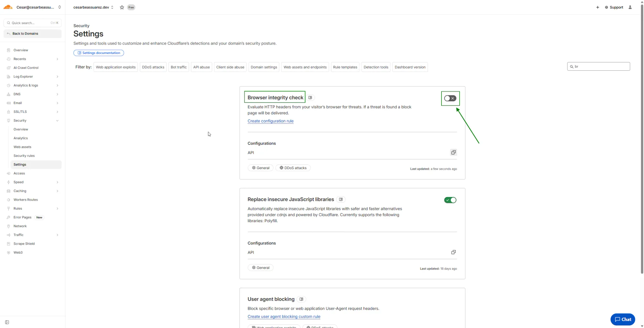Open the account profile icon
Image resolution: width=644 pixels, height=328 pixels.
(630, 7)
